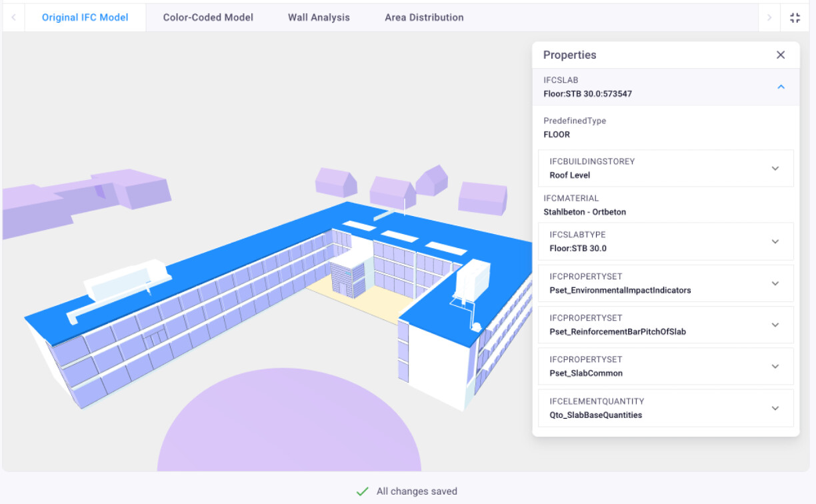Expand Pset_ReinforcementBarPitchOfSlab property set

[x=775, y=325]
